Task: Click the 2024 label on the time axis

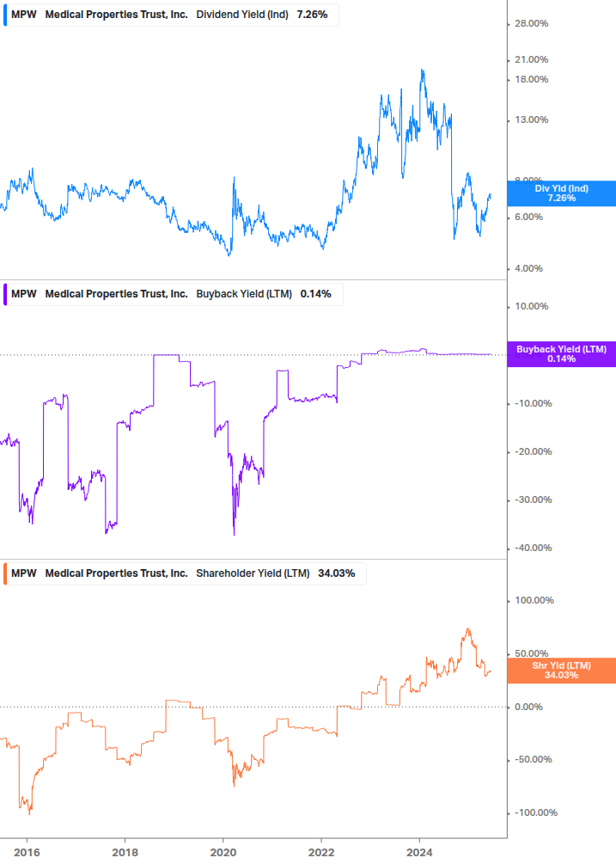Action: 419,853
